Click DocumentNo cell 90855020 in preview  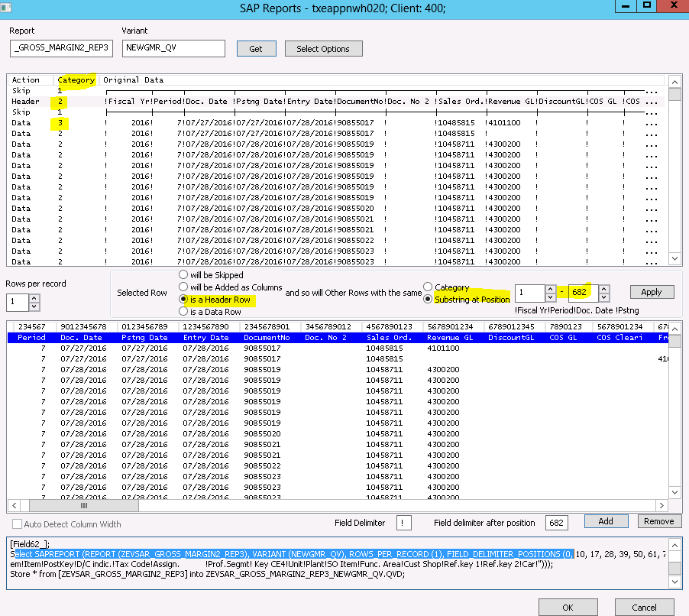click(262, 434)
